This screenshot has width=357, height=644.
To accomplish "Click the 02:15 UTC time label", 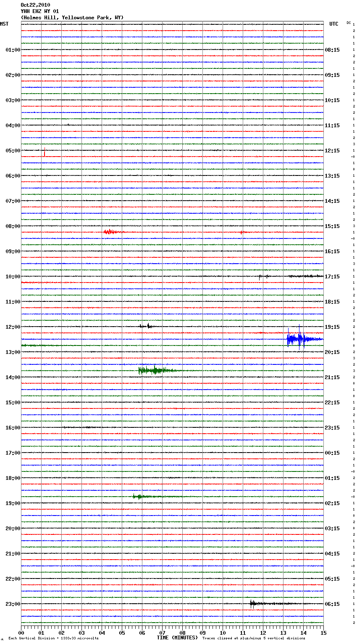I will [332, 503].
